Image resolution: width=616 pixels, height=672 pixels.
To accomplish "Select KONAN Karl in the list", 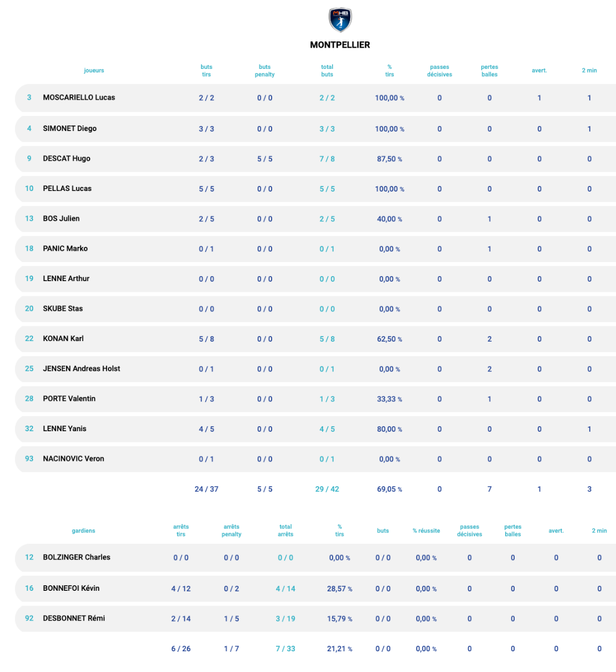I will click(63, 338).
